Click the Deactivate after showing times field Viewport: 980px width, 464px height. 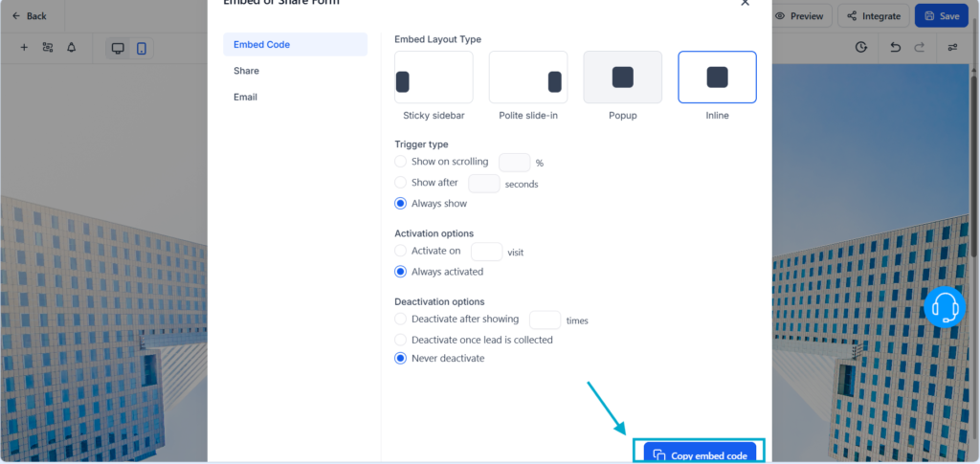pos(545,320)
